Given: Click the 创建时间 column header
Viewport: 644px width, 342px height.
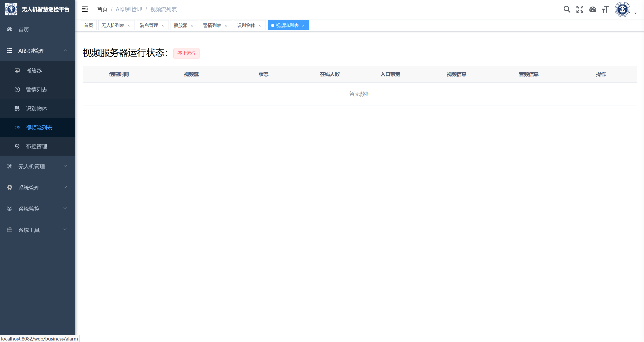Looking at the screenshot, I should 119,74.
